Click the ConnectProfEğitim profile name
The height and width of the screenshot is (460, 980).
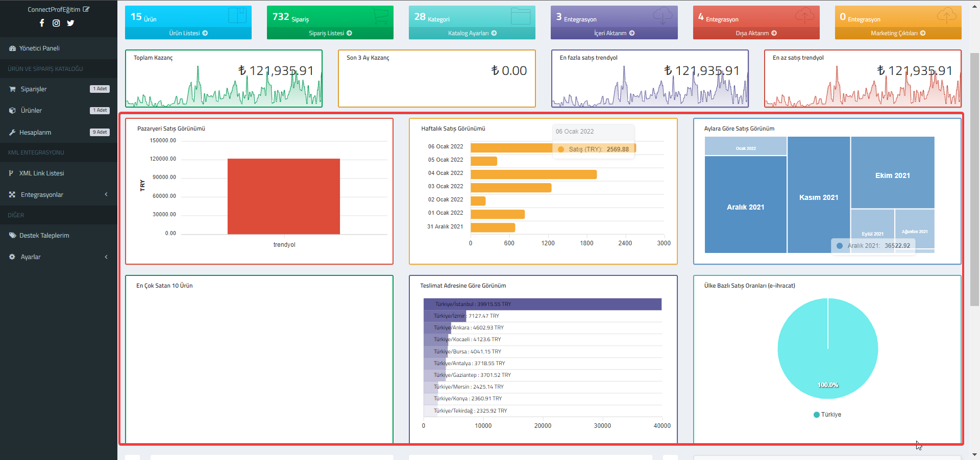coord(54,10)
